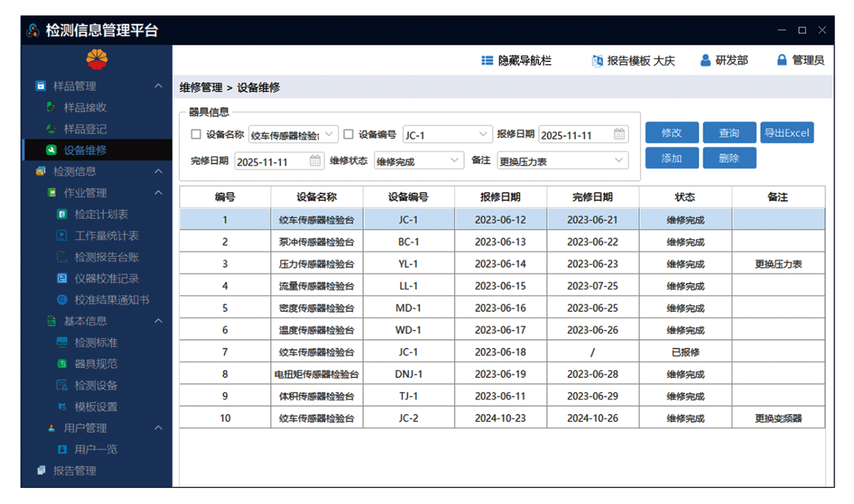The width and height of the screenshot is (854, 504).
Task: Click the 样品接收 icon in sidebar
Action: click(x=51, y=107)
